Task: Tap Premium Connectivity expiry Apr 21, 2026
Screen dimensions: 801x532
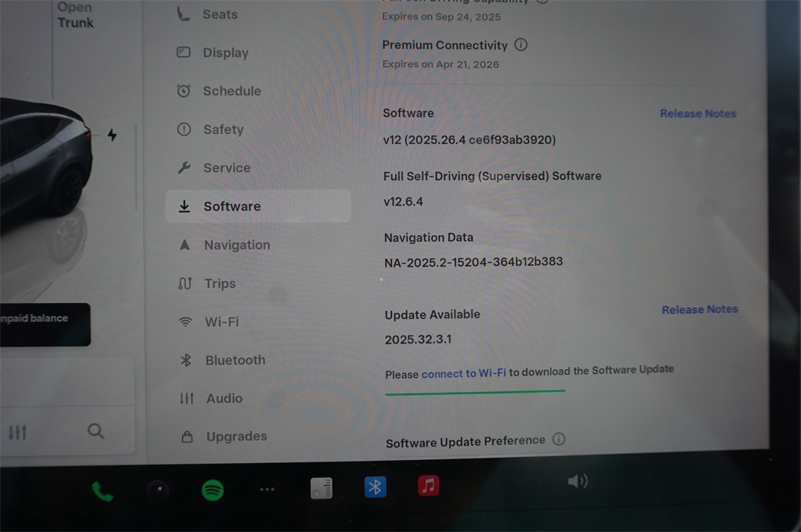Action: (440, 64)
